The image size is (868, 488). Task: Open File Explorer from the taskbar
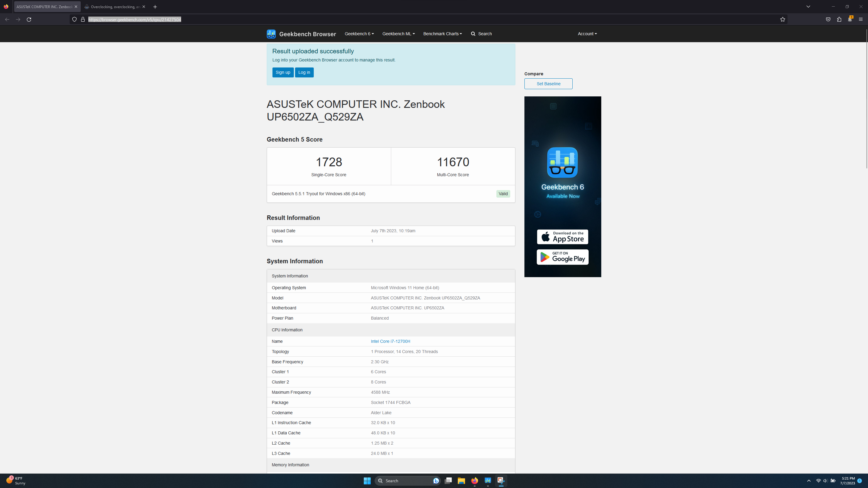pyautogui.click(x=461, y=480)
